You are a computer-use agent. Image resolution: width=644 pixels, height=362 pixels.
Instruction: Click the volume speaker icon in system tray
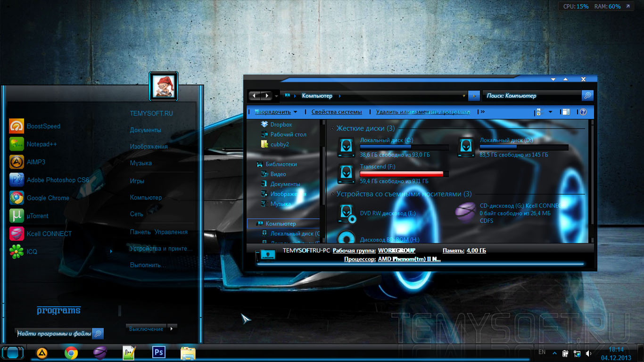[x=588, y=354]
